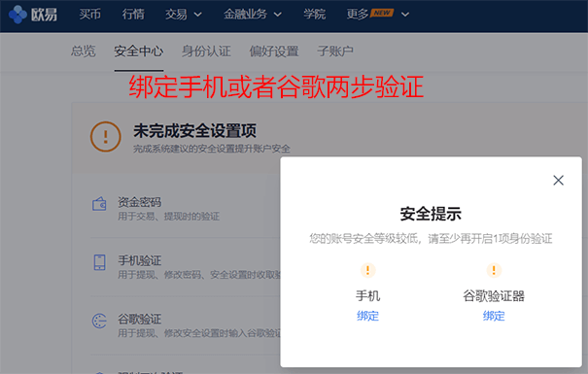
Task: Click the 欧易 logo icon
Action: [x=17, y=15]
